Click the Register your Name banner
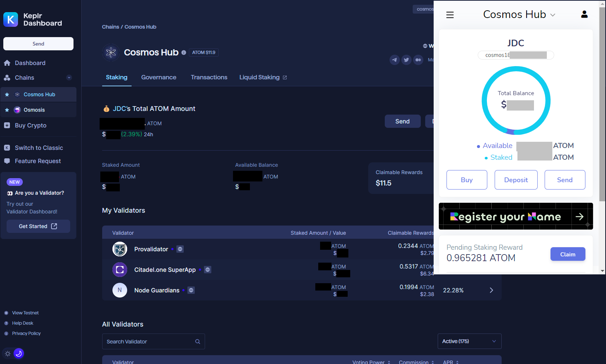Screen dimensions: 606x364 click(516, 216)
